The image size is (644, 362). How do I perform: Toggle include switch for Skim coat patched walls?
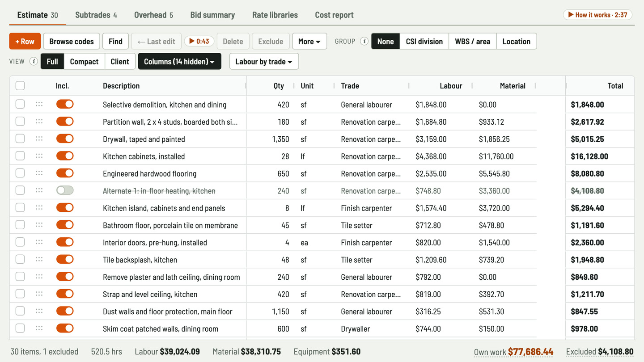(65, 328)
